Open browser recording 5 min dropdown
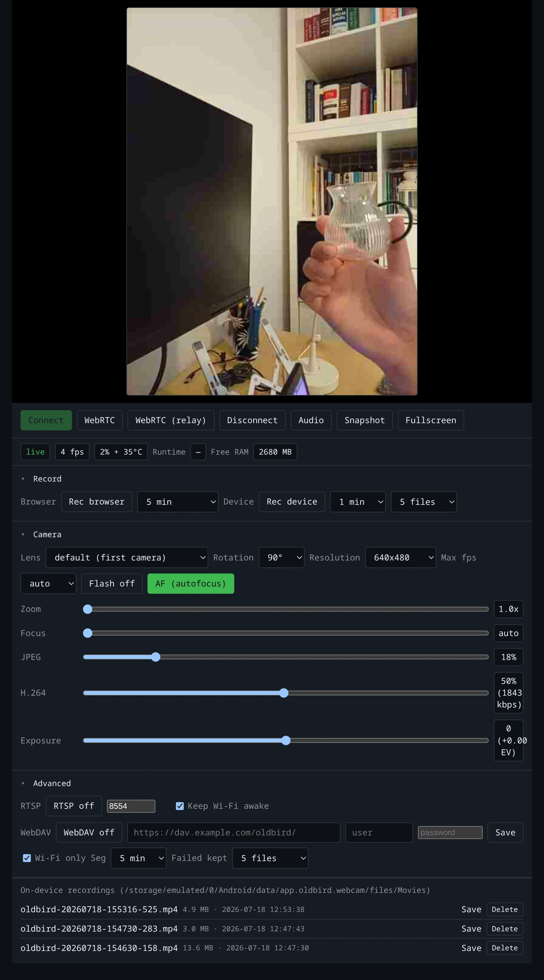This screenshot has height=980, width=544. click(177, 501)
